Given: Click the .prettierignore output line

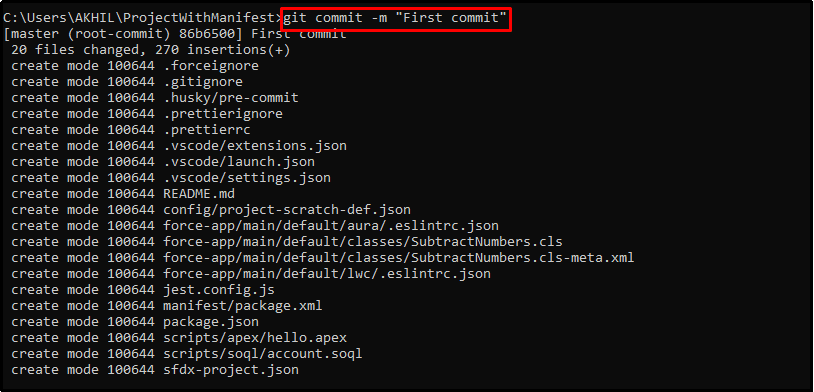Looking at the screenshot, I should [x=147, y=114].
